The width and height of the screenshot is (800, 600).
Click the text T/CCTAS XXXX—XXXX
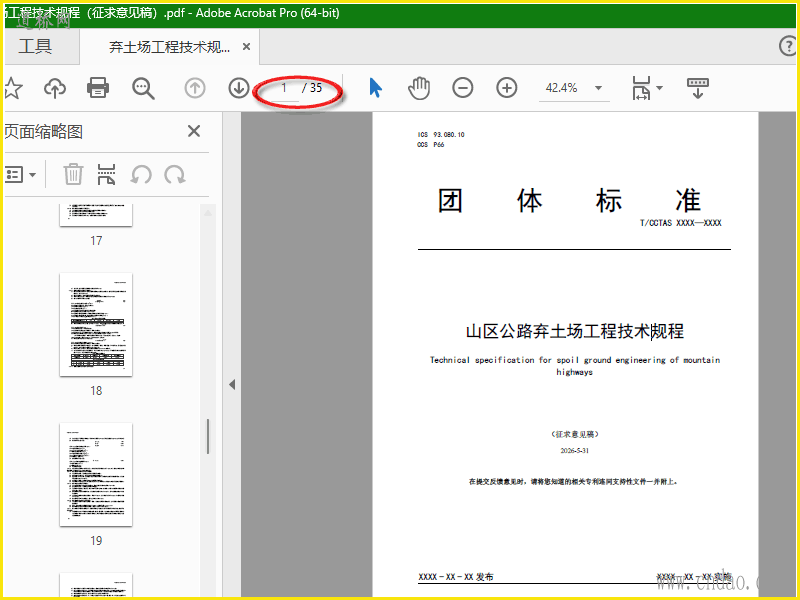681,223
